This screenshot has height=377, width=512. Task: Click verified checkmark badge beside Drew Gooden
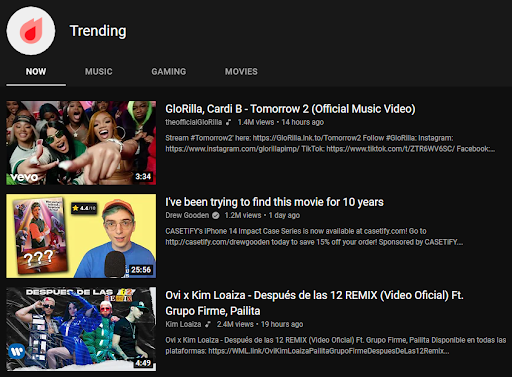coord(216,216)
